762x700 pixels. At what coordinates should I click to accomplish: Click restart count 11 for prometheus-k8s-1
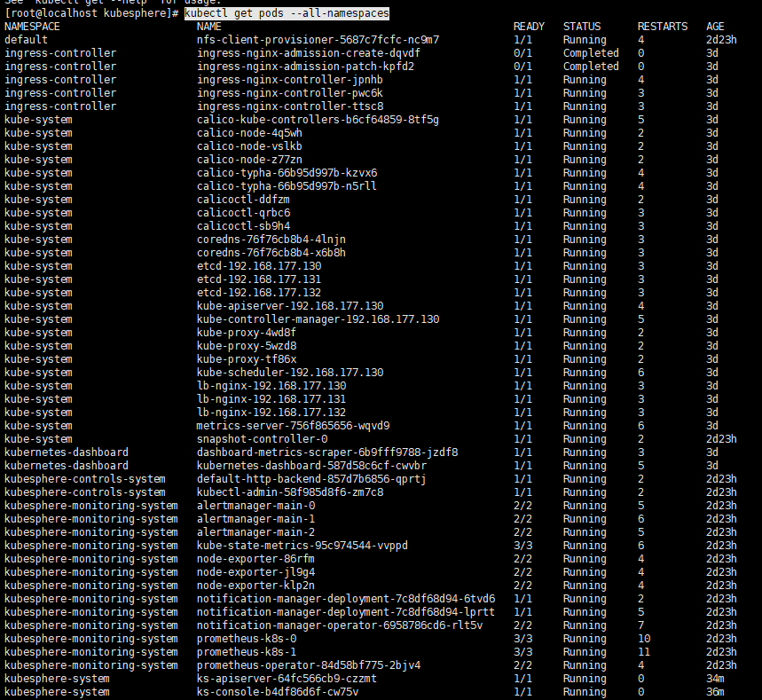pos(644,652)
